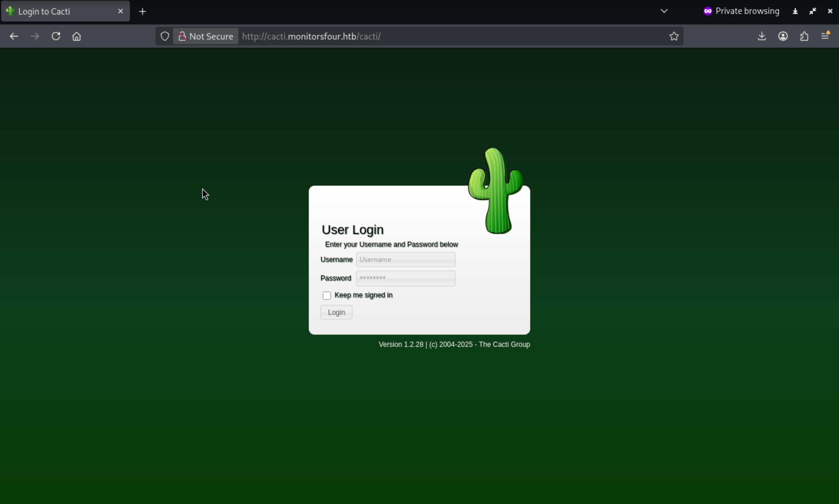
Task: Expand the list all tabs chevron
Action: point(664,11)
